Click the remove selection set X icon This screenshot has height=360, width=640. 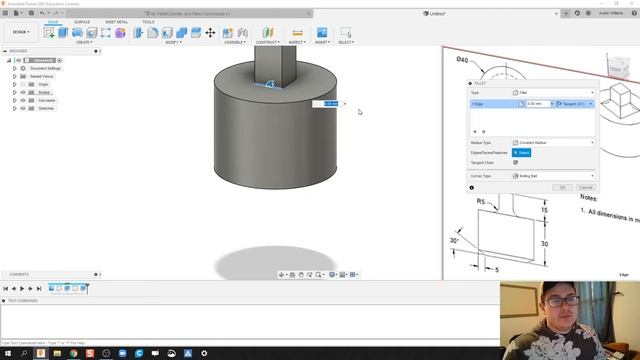(x=484, y=131)
